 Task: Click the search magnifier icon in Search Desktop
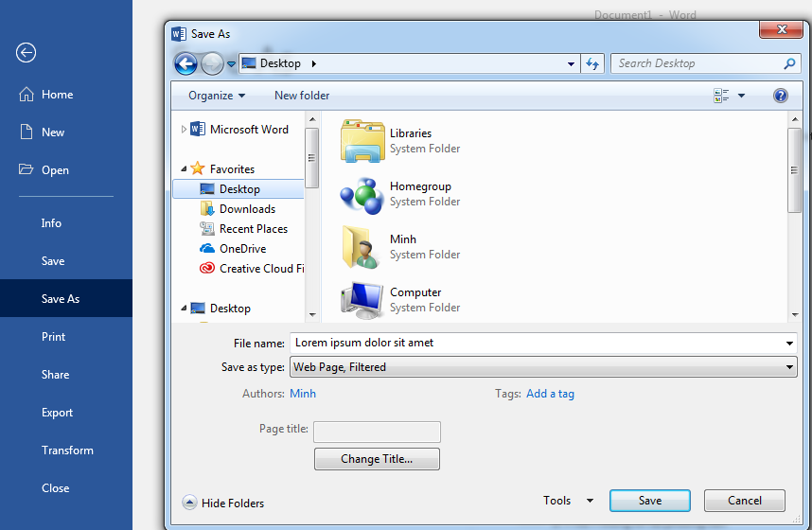pos(789,63)
